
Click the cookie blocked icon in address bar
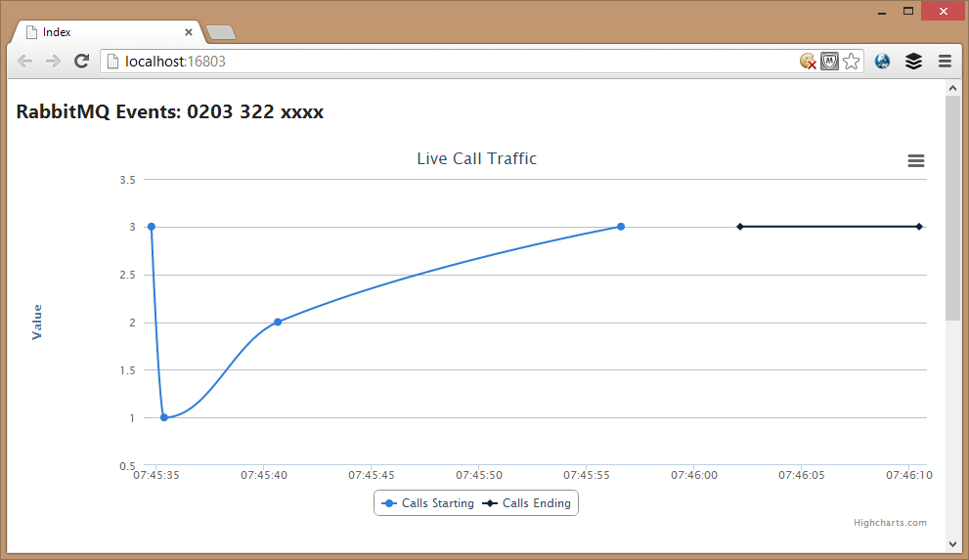coord(808,62)
